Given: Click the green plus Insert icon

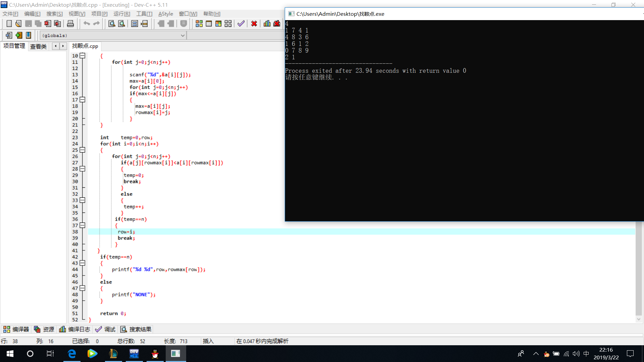Looking at the screenshot, I should (19, 35).
